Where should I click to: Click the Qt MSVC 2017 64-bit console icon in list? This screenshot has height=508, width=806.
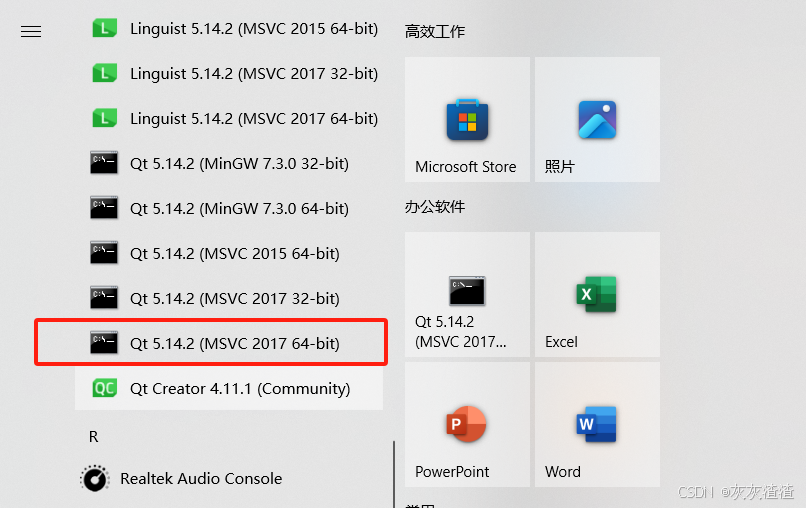[x=104, y=343]
